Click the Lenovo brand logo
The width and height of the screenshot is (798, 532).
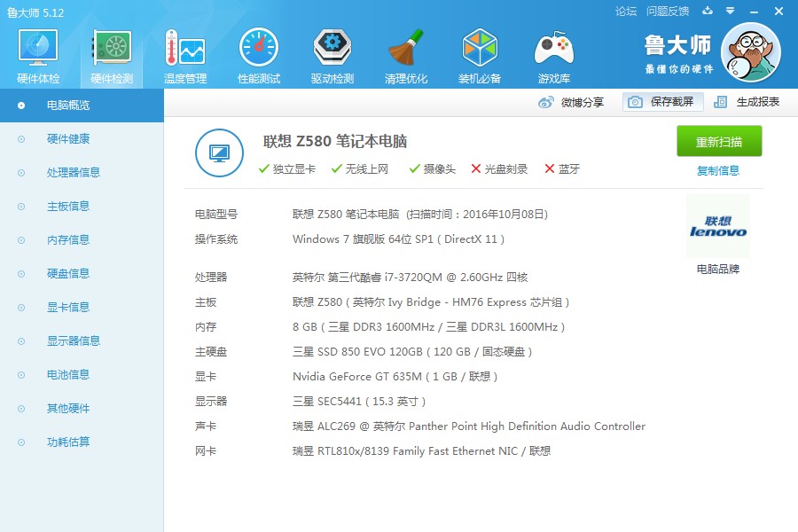(717, 226)
